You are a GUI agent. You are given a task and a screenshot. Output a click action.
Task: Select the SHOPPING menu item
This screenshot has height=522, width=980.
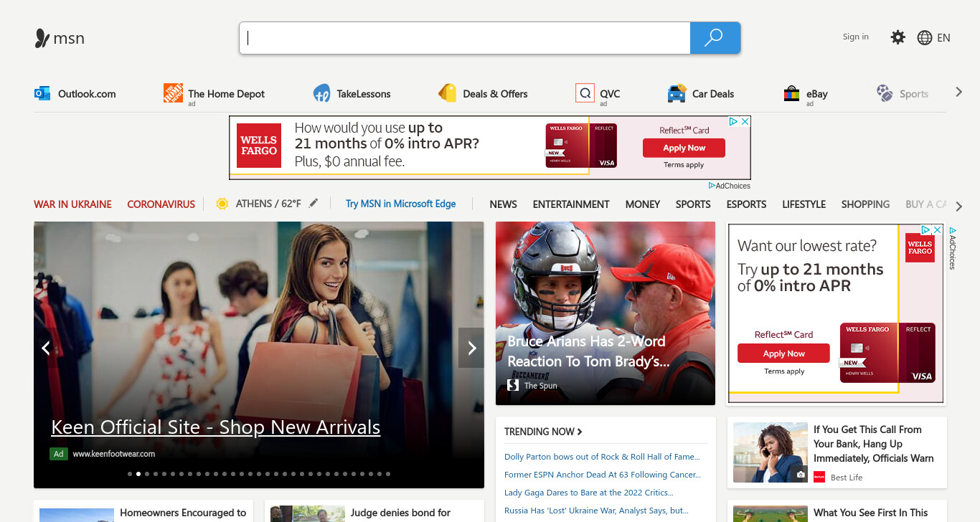[x=865, y=204]
